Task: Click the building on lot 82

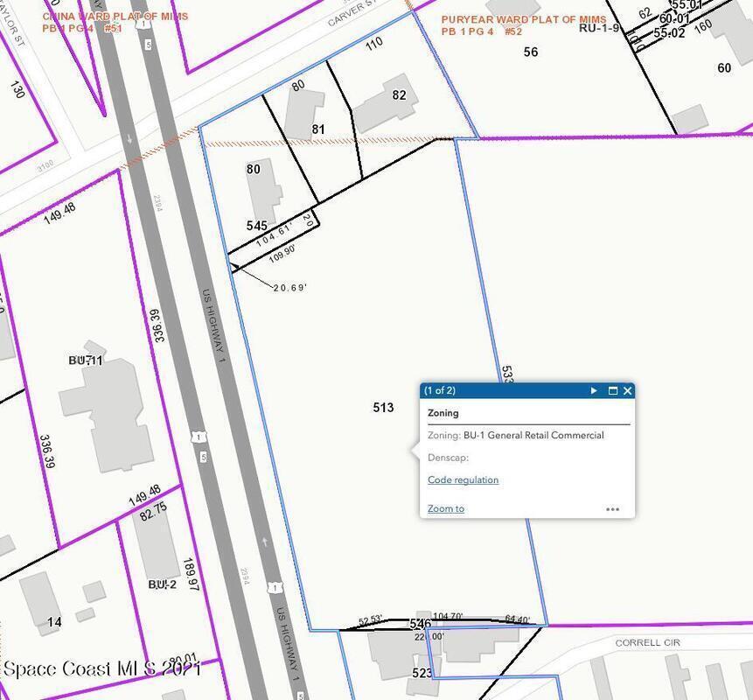Action: coord(383,108)
